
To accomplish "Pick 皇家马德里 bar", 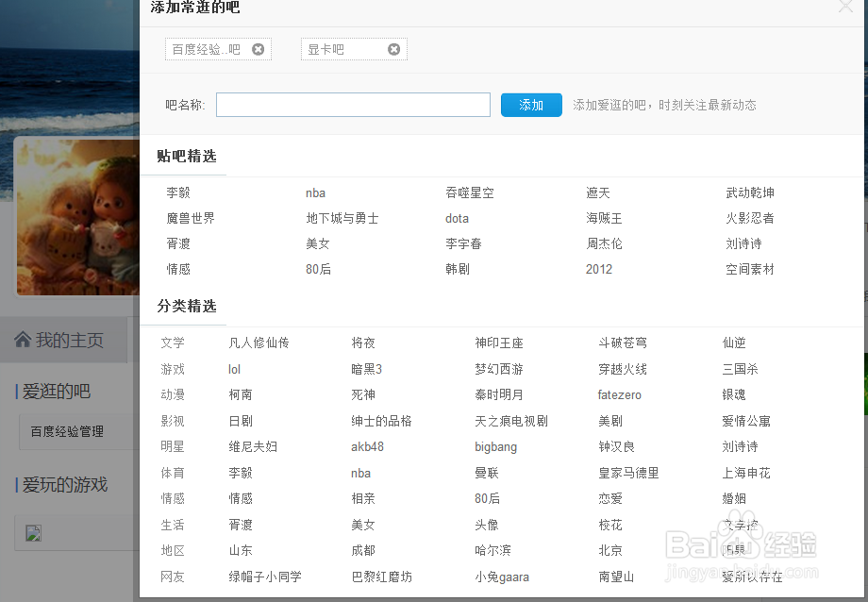I will pyautogui.click(x=629, y=473).
